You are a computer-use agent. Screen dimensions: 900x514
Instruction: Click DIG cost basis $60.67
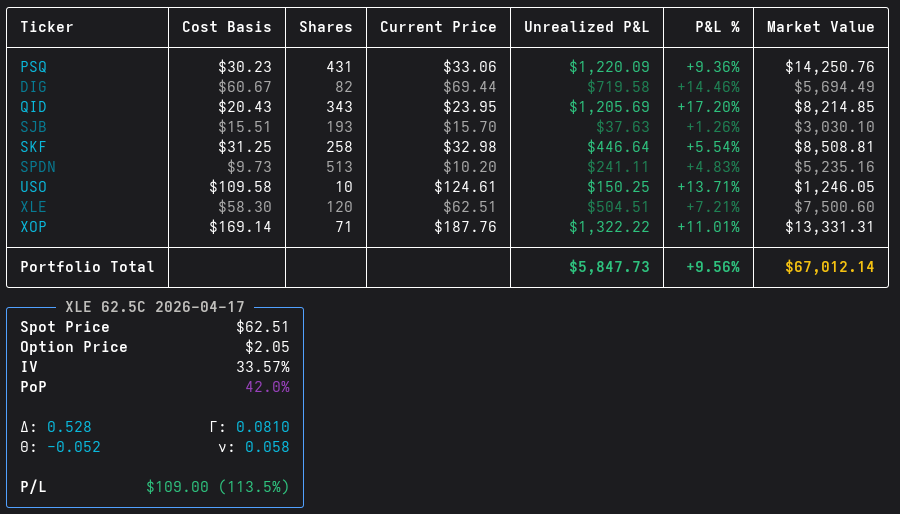pyautogui.click(x=245, y=87)
